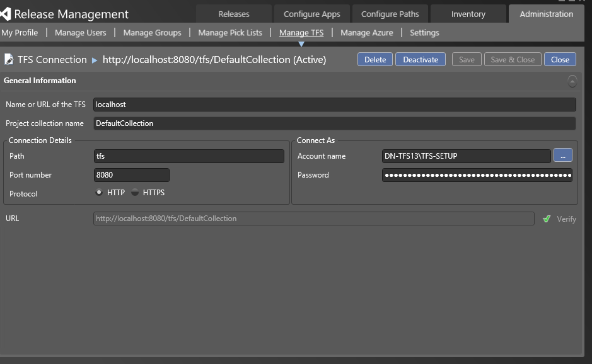Click the Port number input field

coord(131,175)
